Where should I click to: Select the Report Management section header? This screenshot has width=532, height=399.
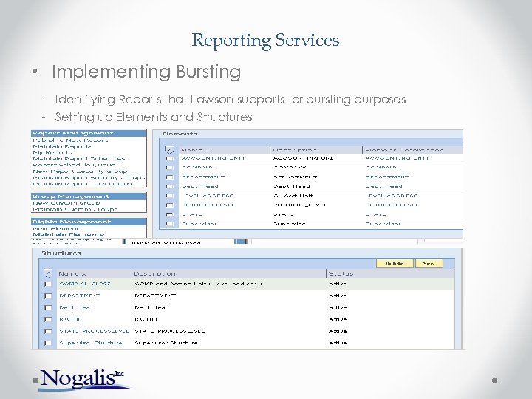pyautogui.click(x=89, y=133)
